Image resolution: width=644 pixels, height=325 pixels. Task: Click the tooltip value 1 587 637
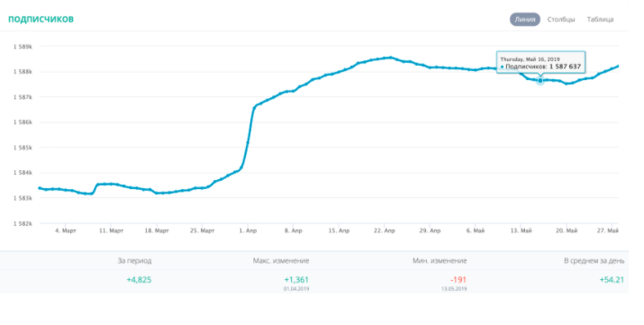click(x=565, y=67)
